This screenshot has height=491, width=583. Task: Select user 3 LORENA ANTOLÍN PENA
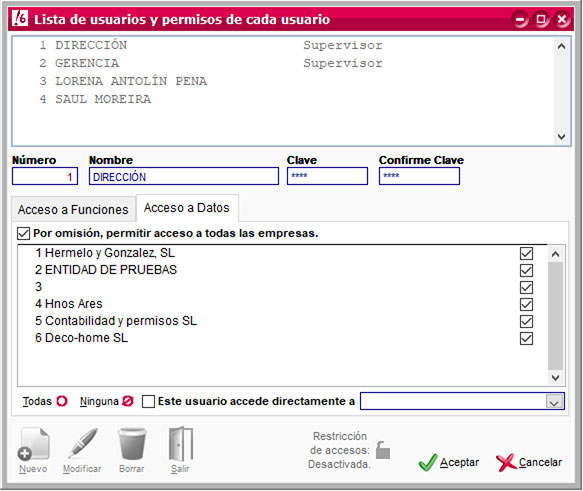click(x=283, y=81)
